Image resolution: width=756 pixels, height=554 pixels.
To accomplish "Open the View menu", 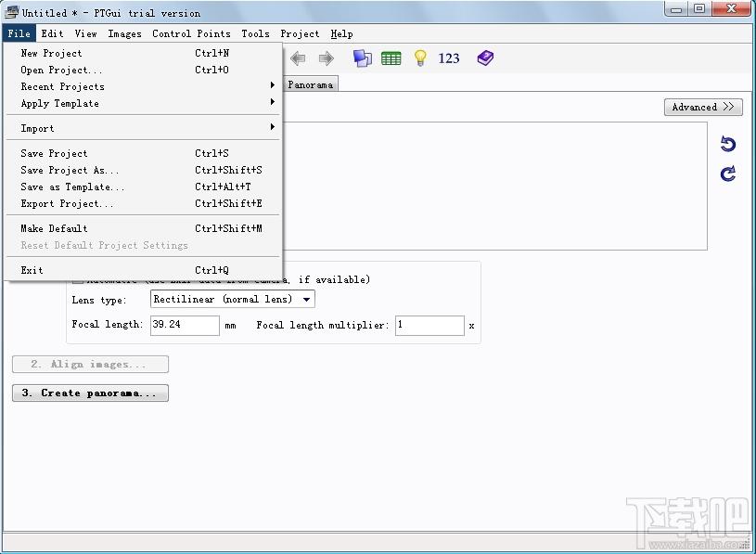I will (86, 33).
